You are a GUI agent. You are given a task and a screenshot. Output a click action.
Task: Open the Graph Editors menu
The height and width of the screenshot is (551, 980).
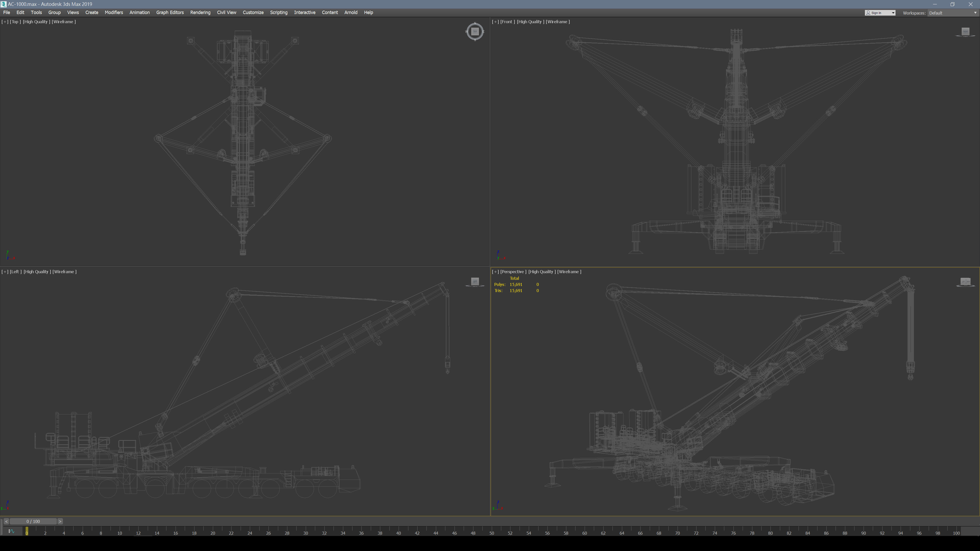(170, 12)
